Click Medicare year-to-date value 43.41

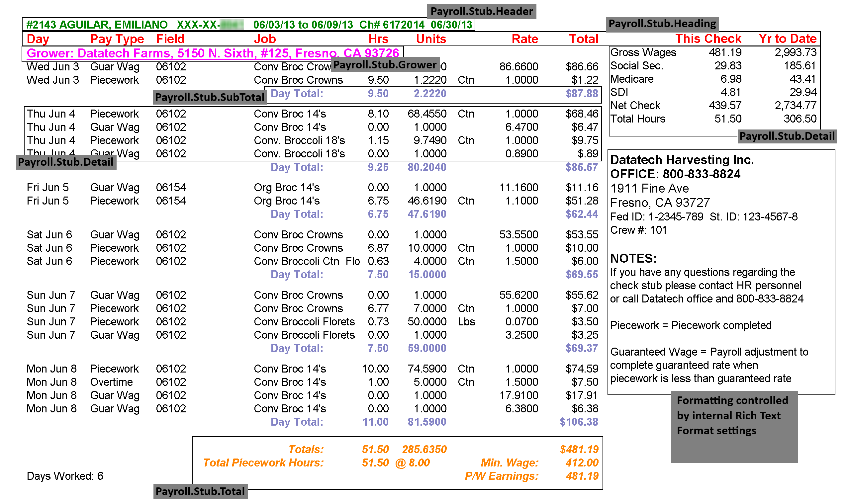pos(802,79)
